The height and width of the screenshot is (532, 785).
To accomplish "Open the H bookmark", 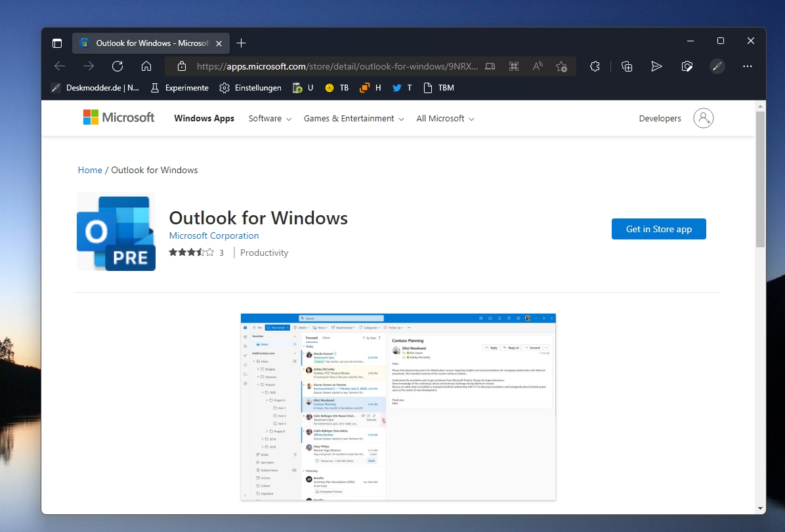I will point(370,88).
